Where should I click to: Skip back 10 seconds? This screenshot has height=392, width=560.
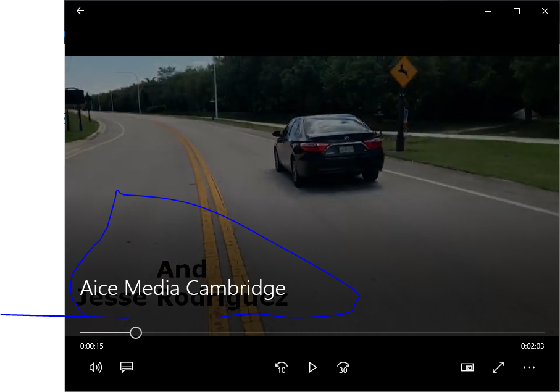pyautogui.click(x=282, y=367)
